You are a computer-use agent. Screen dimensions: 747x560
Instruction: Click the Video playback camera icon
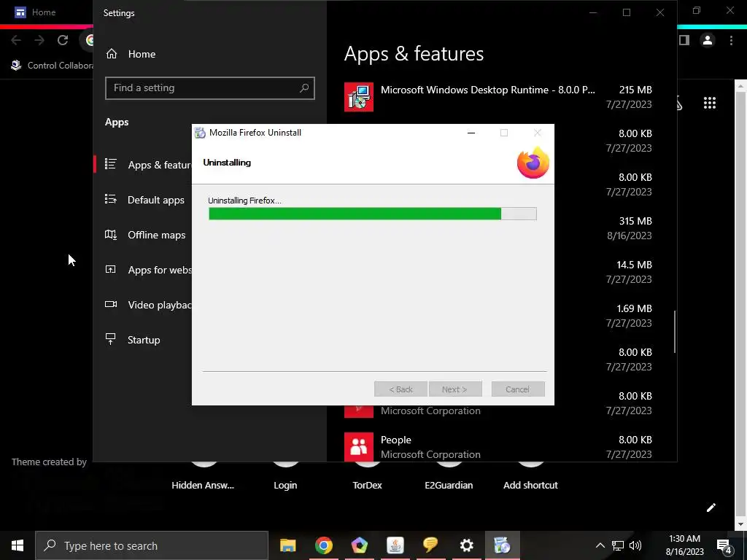pyautogui.click(x=111, y=304)
